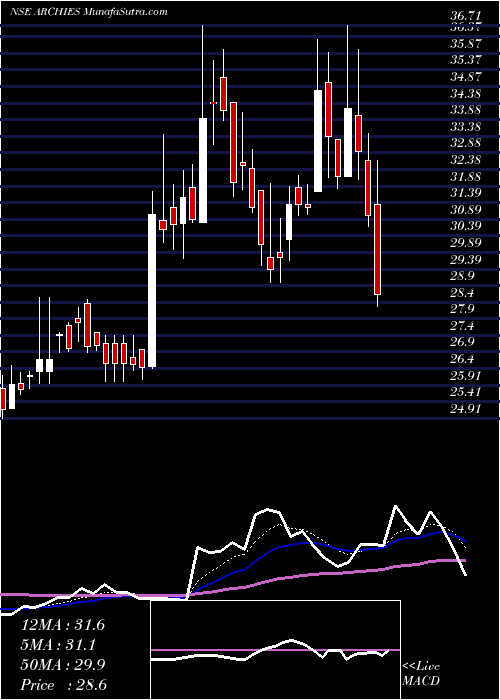
Task: Click the 29.89 price axis label
Action: [466, 243]
